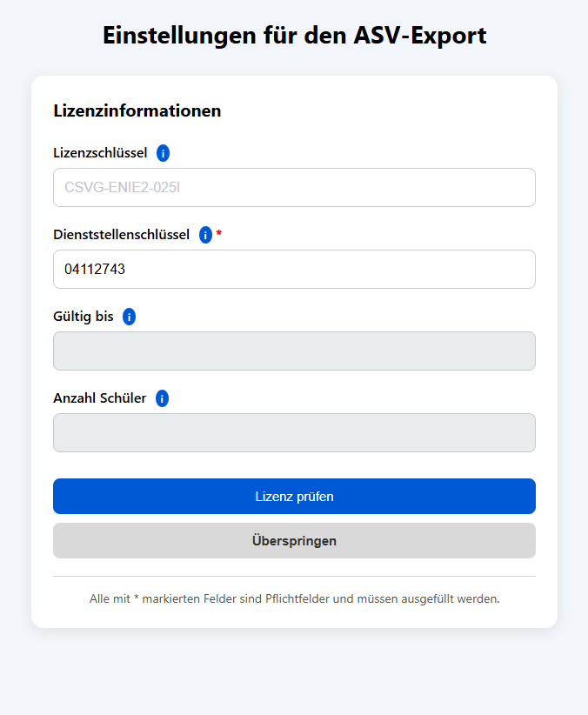The image size is (588, 715).
Task: Click the Lizenzinformationen section heading
Action: coord(137,111)
